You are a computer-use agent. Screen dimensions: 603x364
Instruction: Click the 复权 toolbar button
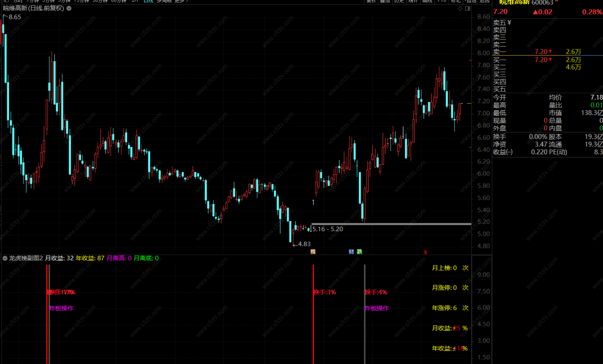pos(371,1)
